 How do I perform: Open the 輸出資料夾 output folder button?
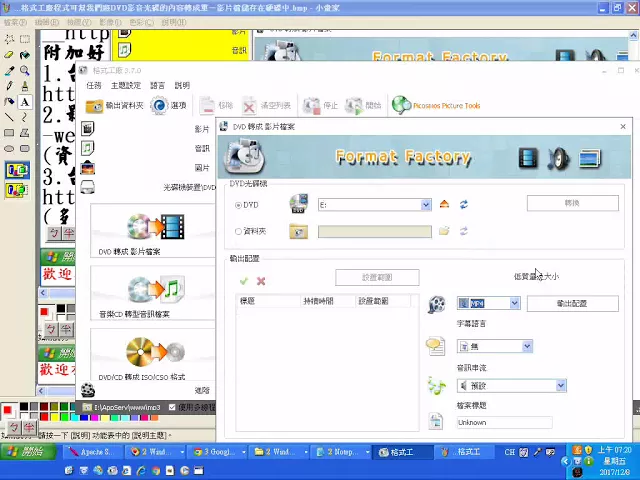tap(115, 106)
